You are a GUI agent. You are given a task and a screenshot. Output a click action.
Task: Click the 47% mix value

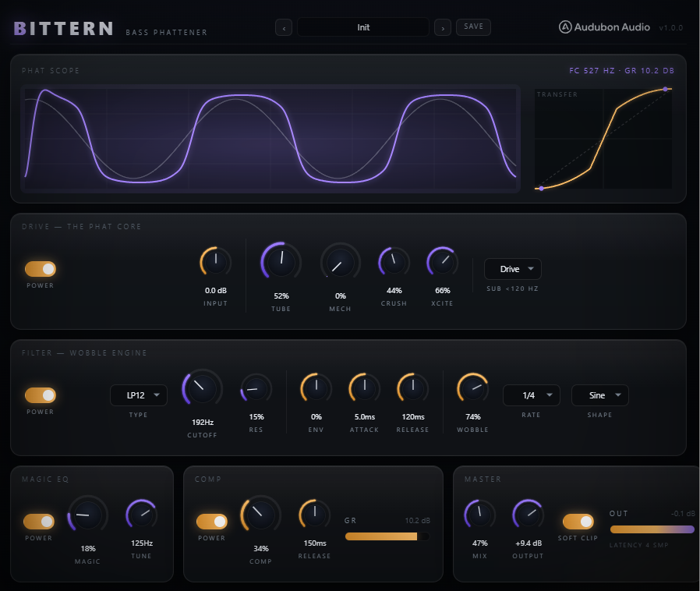point(480,543)
